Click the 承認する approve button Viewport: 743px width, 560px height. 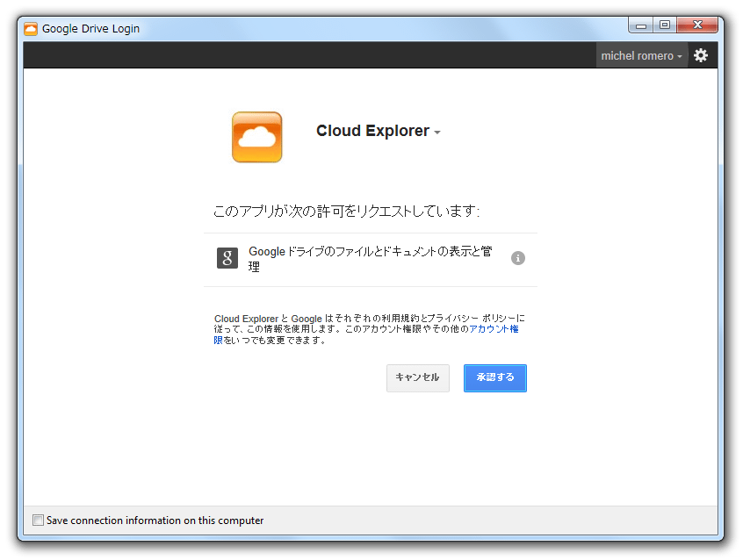click(x=495, y=377)
